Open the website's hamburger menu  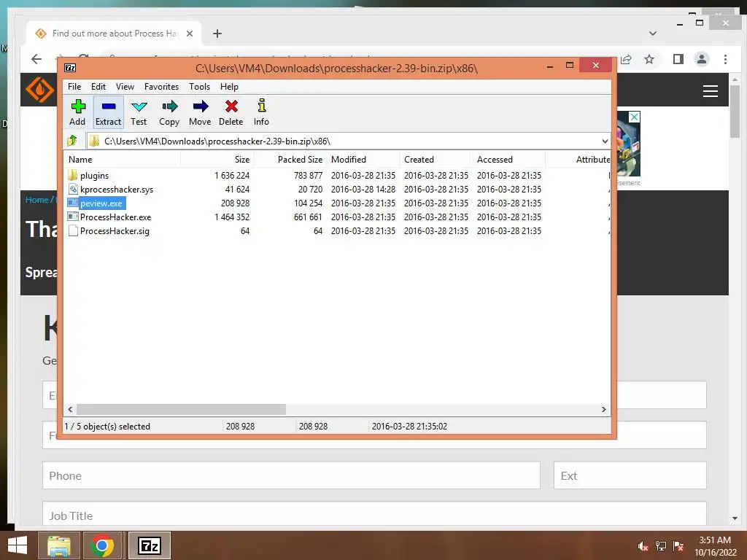click(x=711, y=91)
